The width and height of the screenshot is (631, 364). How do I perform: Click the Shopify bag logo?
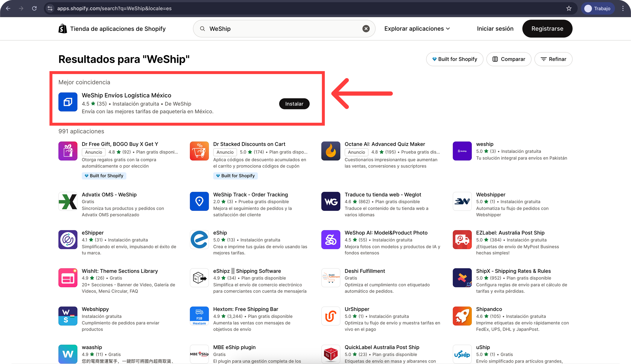(63, 29)
